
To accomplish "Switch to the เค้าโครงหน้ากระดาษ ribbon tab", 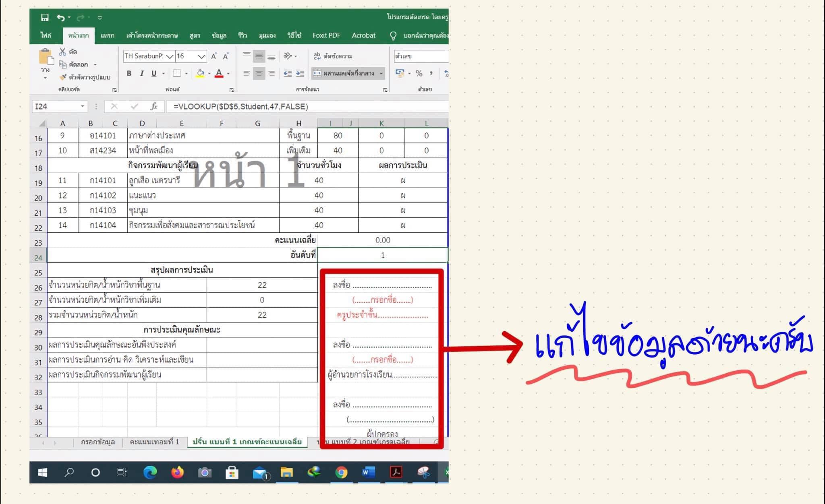I will tap(152, 35).
